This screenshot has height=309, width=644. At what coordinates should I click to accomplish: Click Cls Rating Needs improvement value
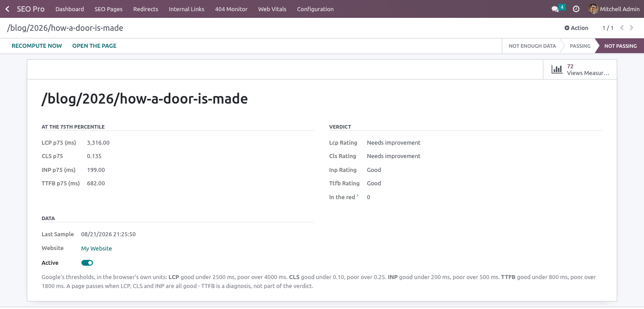click(394, 156)
